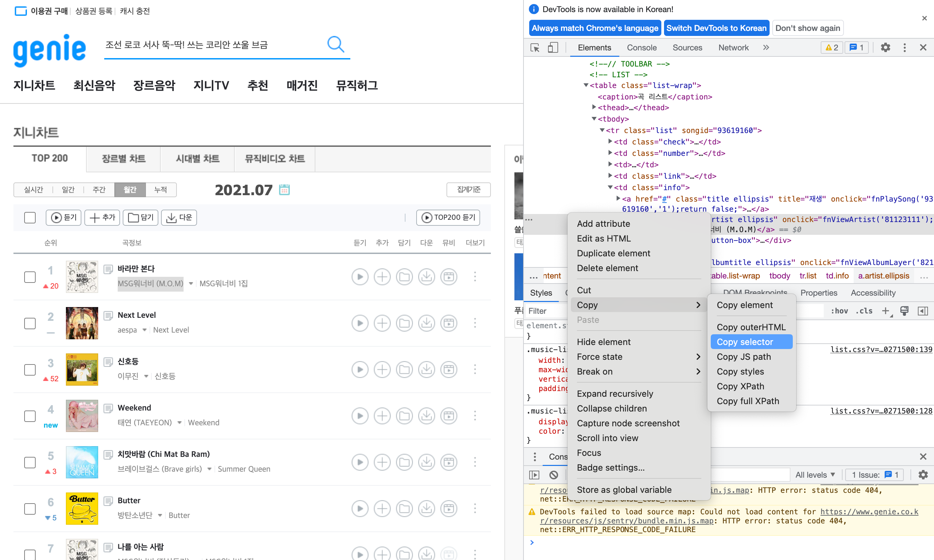Screen dimensions: 934x560
Task: Click Switch DevTools to Korean button
Action: pos(716,28)
